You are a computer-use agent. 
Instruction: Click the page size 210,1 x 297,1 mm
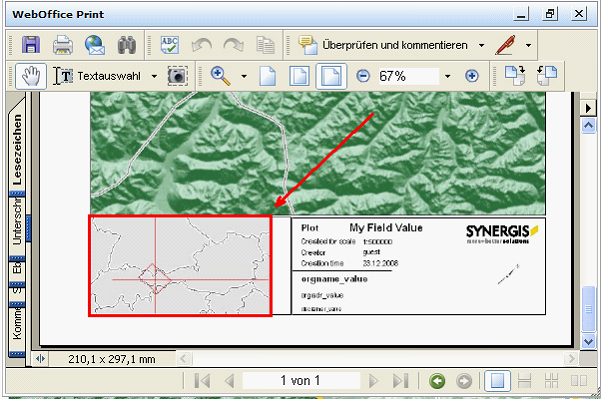(x=112, y=359)
